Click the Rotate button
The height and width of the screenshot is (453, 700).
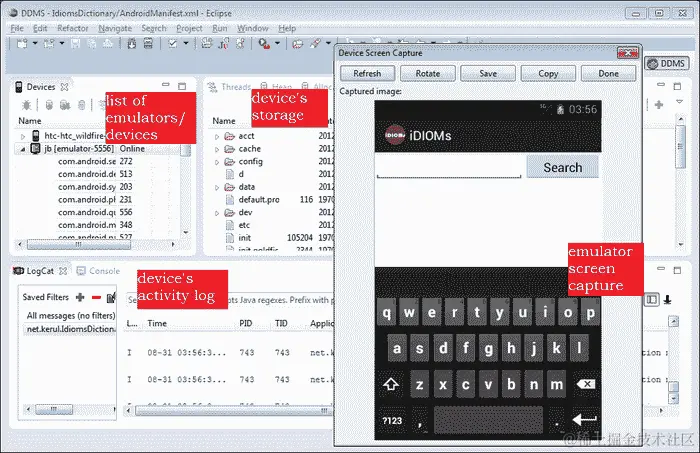click(x=428, y=73)
